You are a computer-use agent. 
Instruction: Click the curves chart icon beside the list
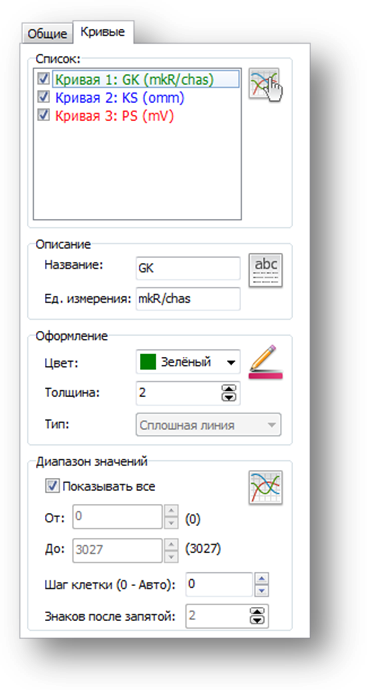coord(264,83)
